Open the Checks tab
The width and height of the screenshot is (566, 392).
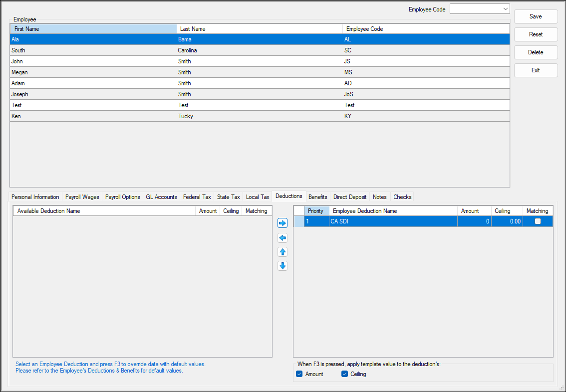click(x=402, y=197)
